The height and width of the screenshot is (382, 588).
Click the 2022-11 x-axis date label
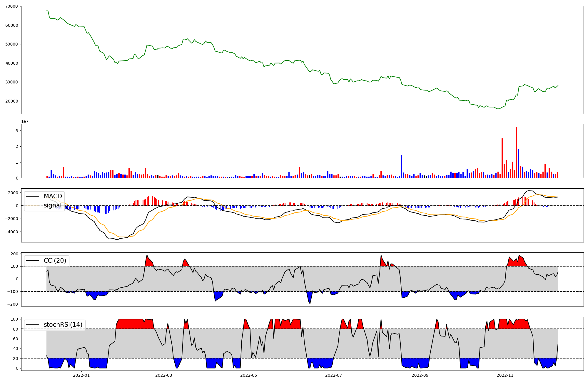pyautogui.click(x=505, y=375)
